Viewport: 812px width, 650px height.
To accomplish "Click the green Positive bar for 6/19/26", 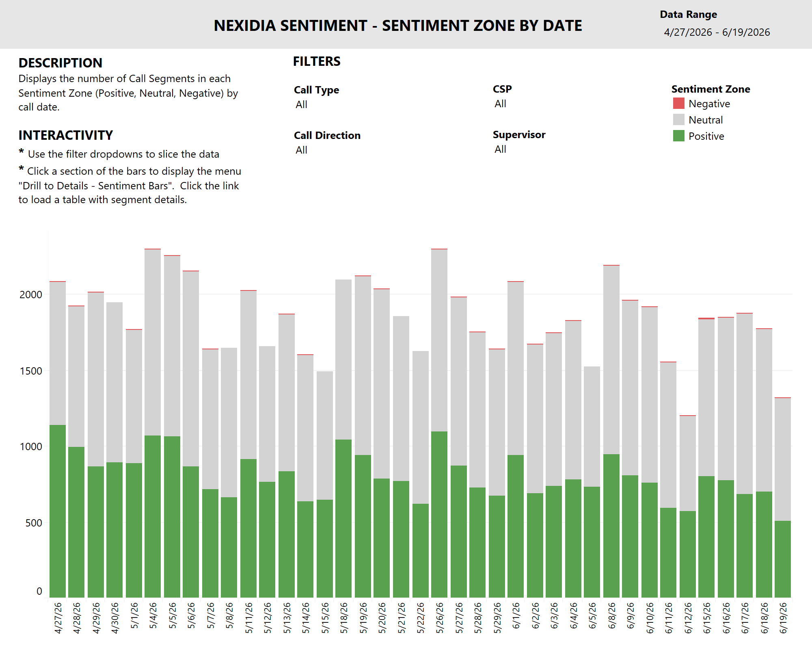I will click(x=783, y=559).
